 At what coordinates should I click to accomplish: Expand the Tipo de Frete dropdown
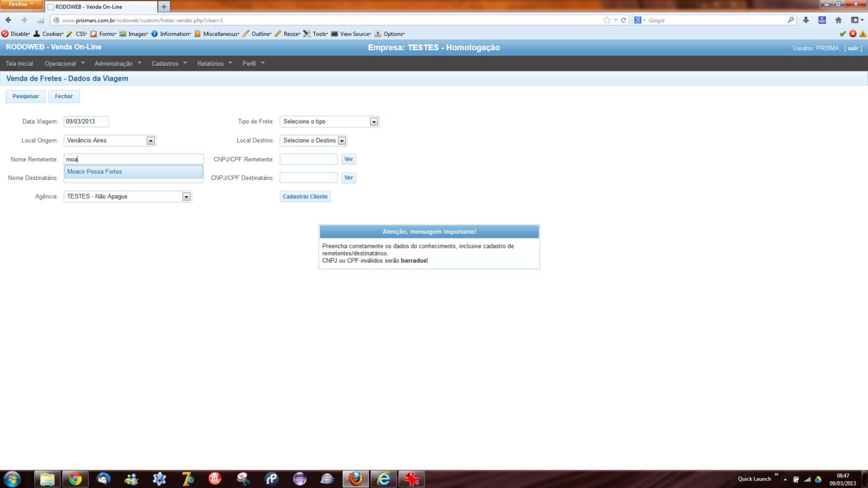click(330, 122)
